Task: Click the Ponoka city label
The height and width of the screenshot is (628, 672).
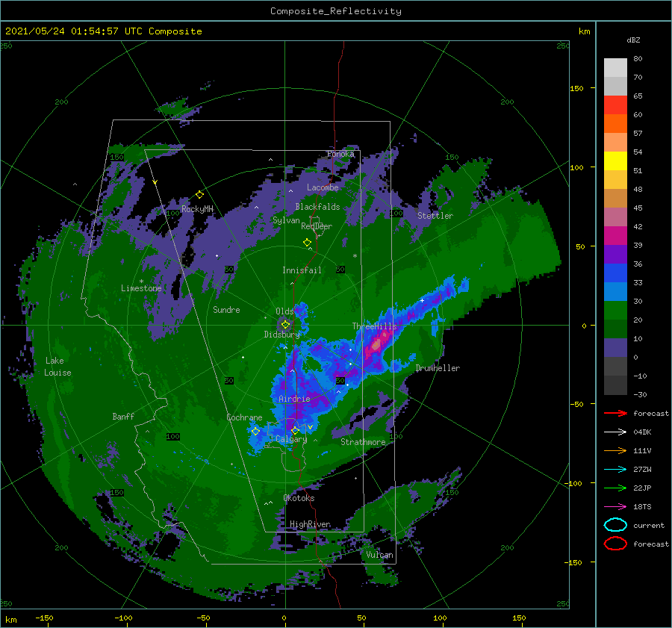Action: (340, 154)
